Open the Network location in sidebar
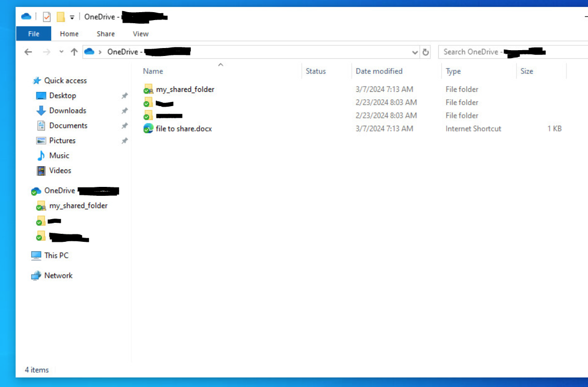This screenshot has width=588, height=387. pos(58,276)
